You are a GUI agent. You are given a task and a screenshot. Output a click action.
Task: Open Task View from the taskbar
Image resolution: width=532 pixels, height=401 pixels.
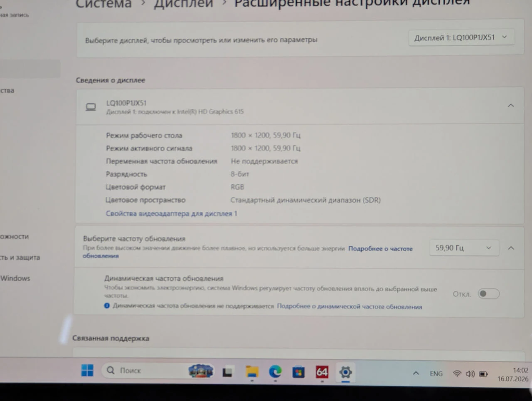pos(227,371)
